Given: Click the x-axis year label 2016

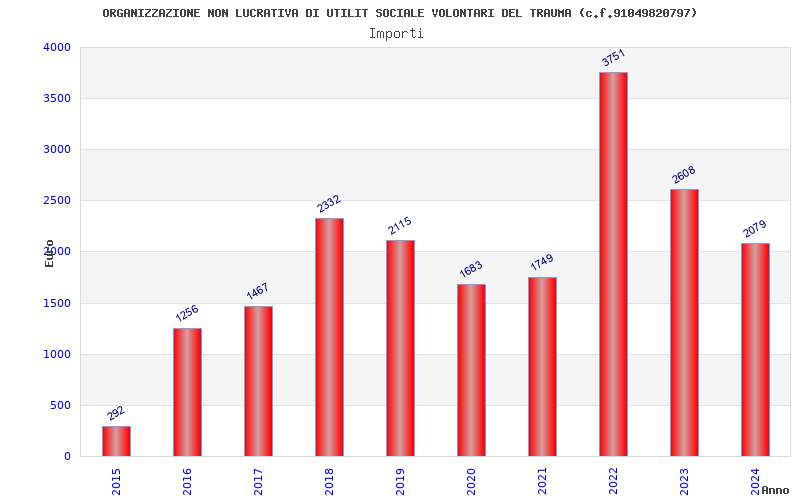Looking at the screenshot, I should pyautogui.click(x=187, y=482).
